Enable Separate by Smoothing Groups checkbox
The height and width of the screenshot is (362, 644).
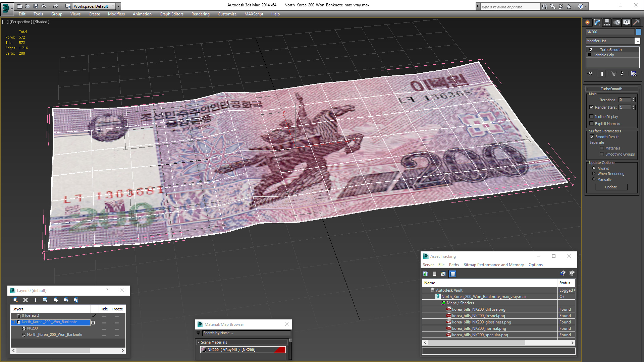point(602,154)
